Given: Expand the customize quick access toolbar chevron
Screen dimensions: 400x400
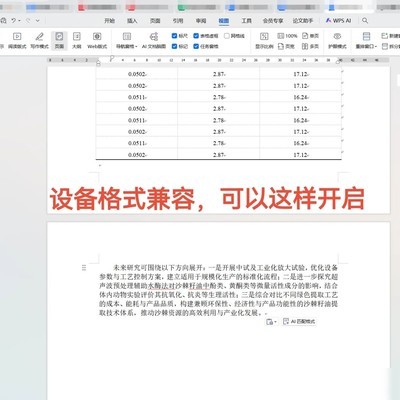Looking at the screenshot, I should (38, 21).
